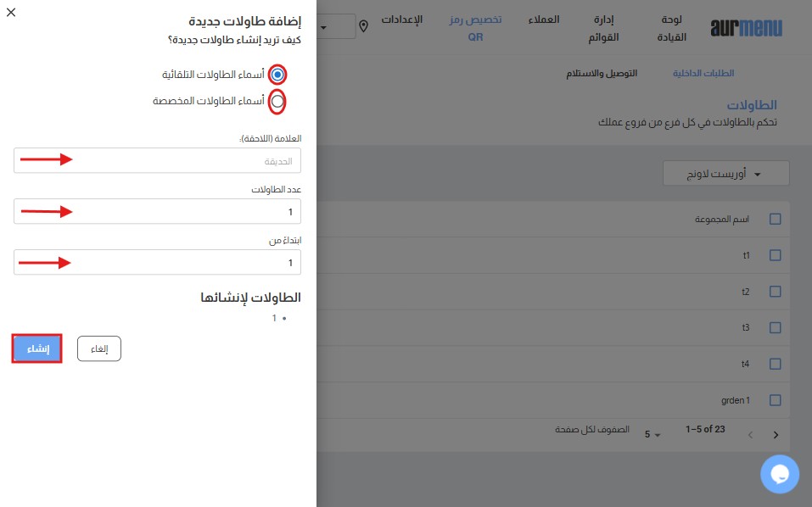Image resolution: width=812 pixels, height=507 pixels.
Task: Go to next page of tables
Action: [x=776, y=434]
